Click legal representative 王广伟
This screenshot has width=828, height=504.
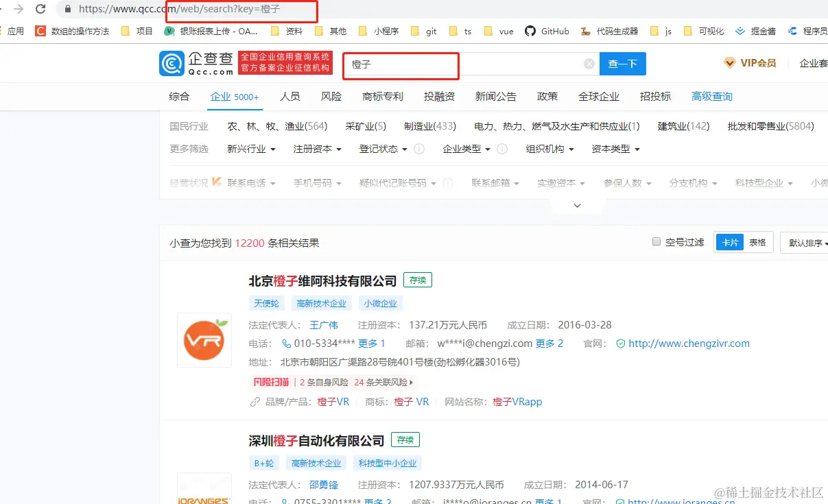(324, 325)
